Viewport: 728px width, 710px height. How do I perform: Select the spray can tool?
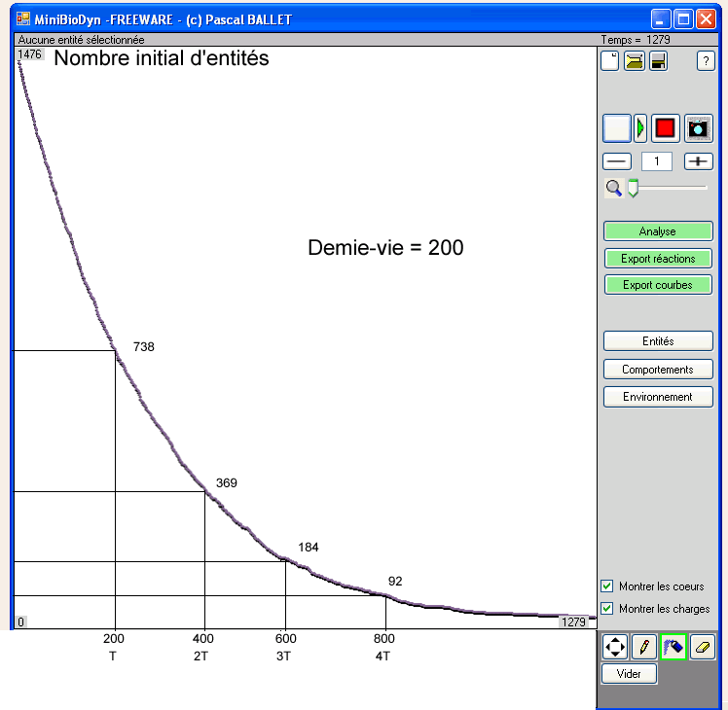click(673, 646)
